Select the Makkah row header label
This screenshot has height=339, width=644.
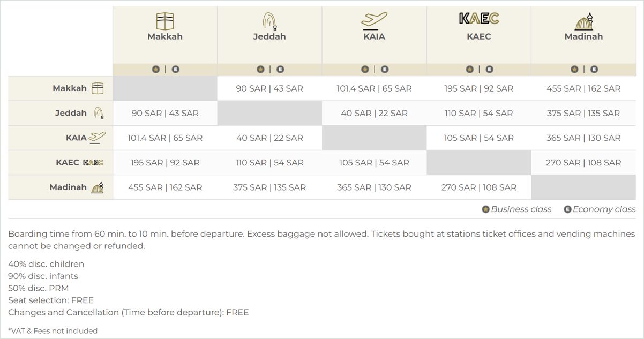coord(70,88)
